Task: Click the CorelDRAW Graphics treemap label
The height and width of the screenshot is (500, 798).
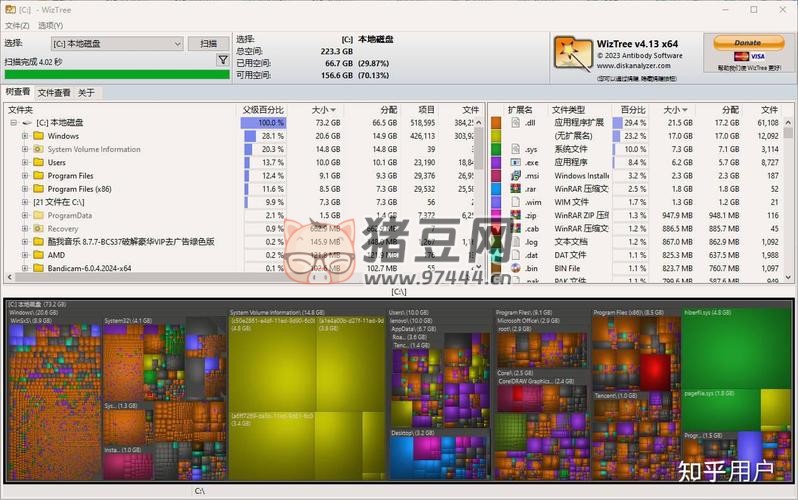Action: pos(536,381)
